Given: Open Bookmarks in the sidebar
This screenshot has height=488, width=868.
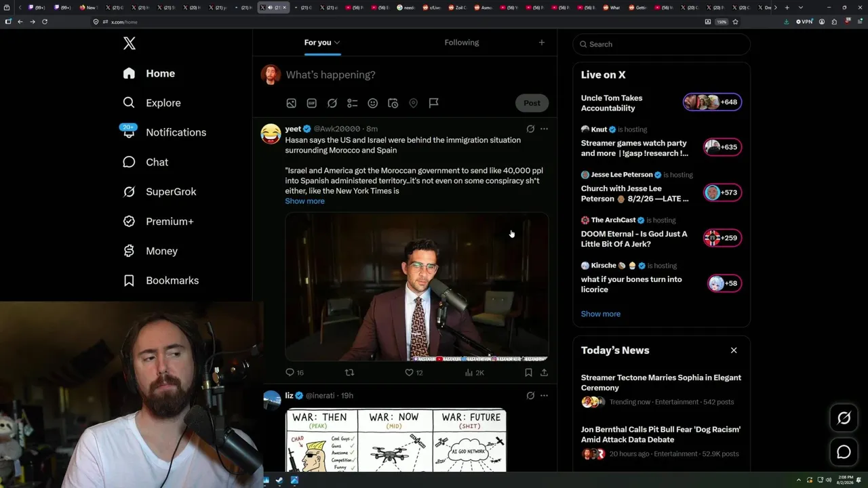Looking at the screenshot, I should pyautogui.click(x=161, y=281).
